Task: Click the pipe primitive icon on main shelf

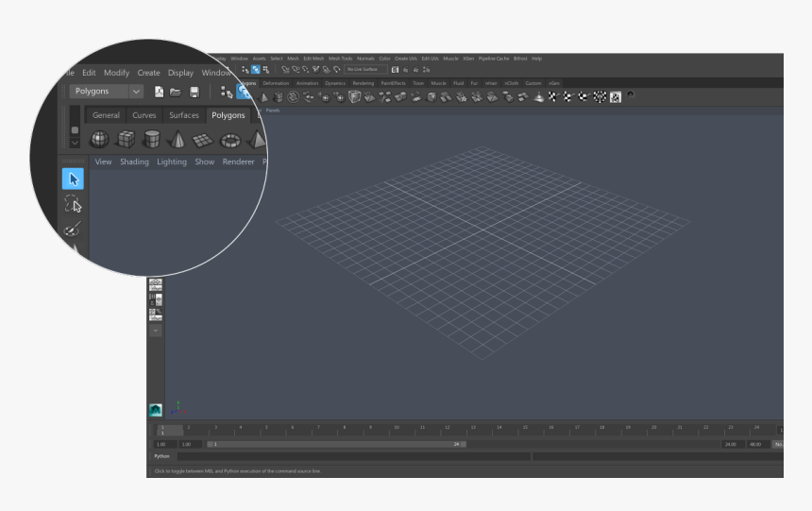Action: point(279,97)
